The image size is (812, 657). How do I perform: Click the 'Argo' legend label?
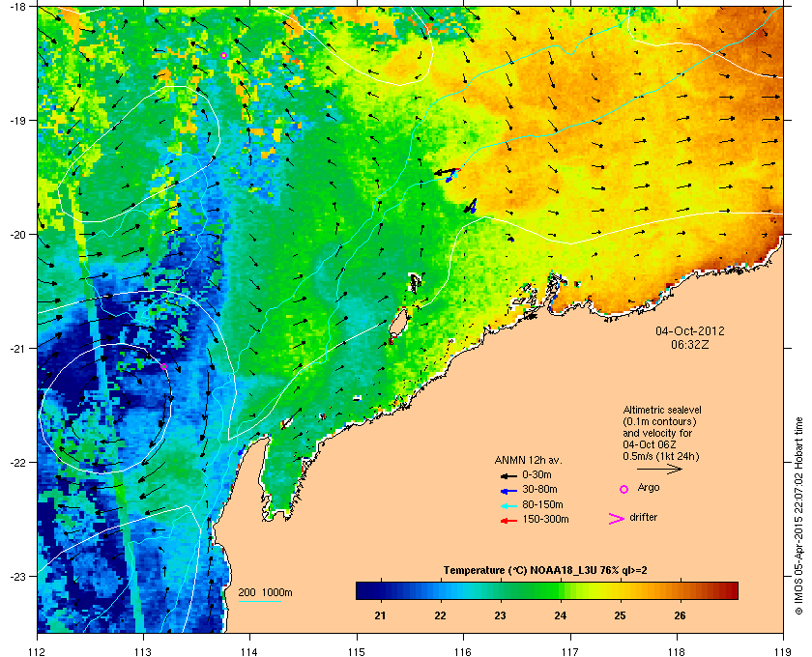649,488
